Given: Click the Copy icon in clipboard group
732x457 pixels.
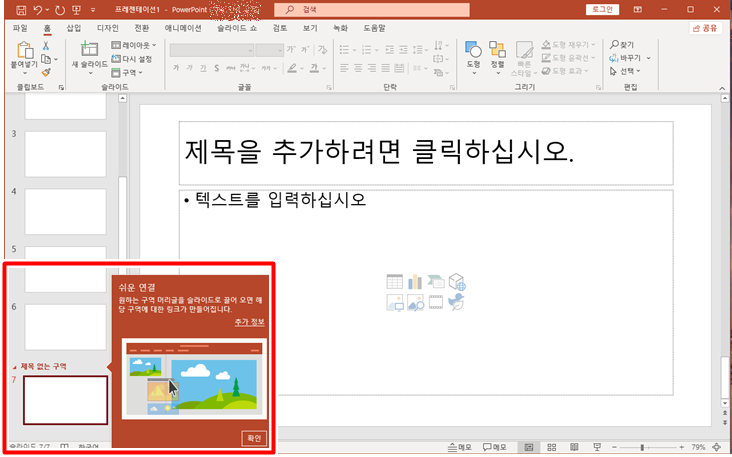Looking at the screenshot, I should [46, 59].
